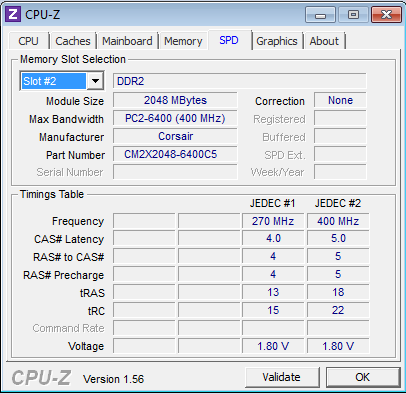
Task: Click the 270 MHz frequency cell
Action: [273, 221]
